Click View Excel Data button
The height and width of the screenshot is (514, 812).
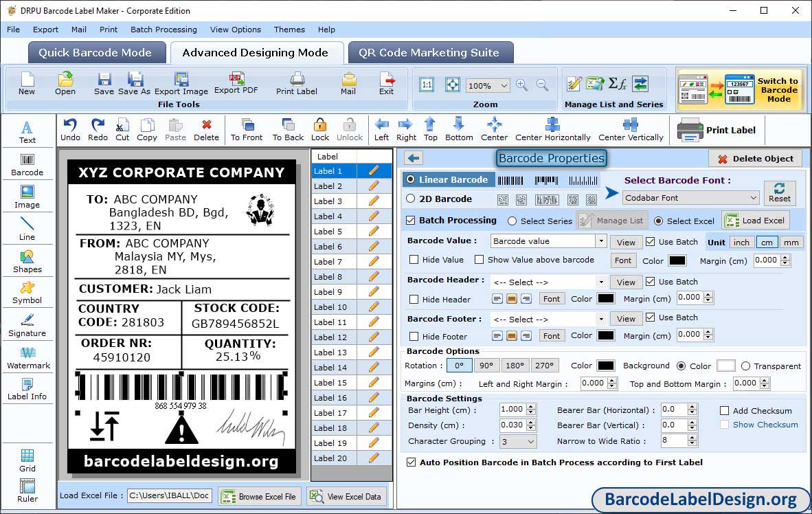pos(346,496)
